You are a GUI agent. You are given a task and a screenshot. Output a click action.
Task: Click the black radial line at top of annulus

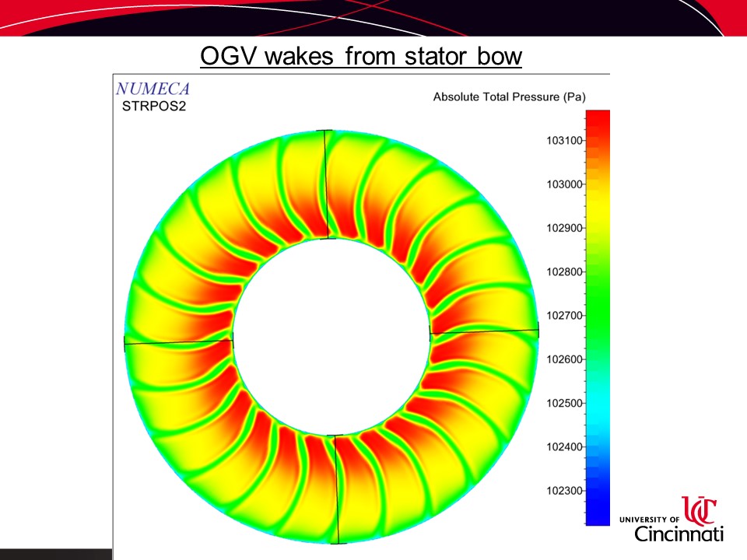[328, 184]
